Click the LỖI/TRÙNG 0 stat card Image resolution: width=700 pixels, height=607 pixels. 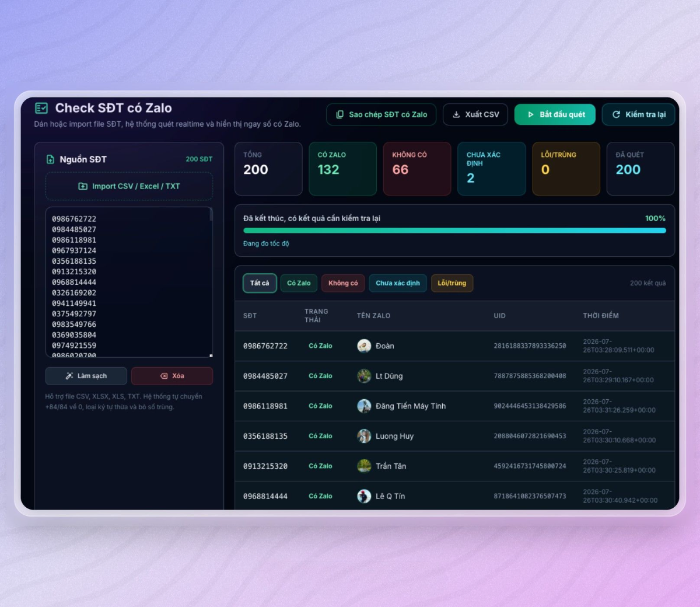[x=566, y=169]
